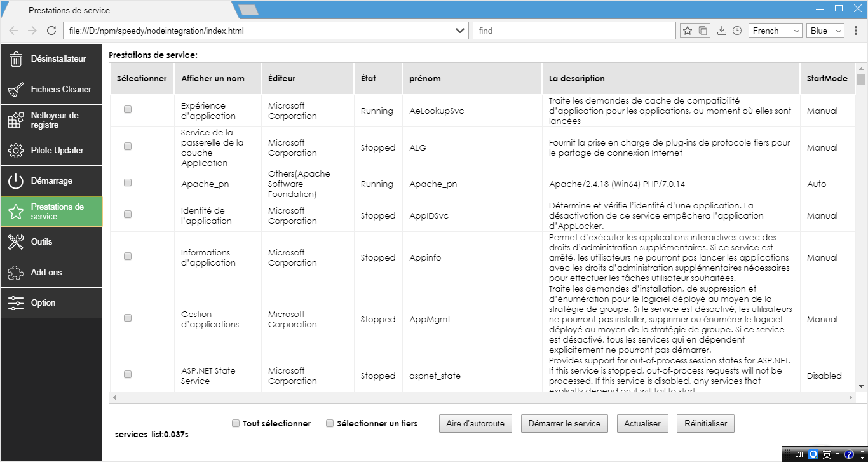
Task: Open the French language dropdown
Action: [775, 31]
